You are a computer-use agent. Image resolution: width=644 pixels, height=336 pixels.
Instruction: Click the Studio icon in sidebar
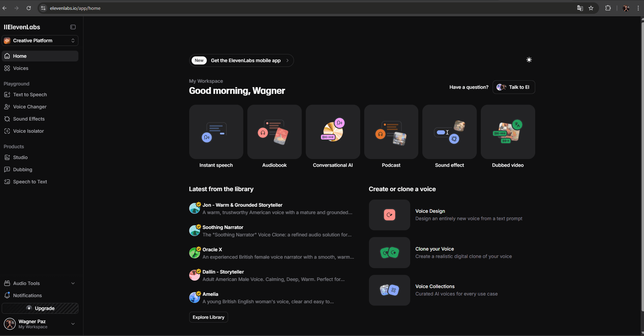pos(7,157)
